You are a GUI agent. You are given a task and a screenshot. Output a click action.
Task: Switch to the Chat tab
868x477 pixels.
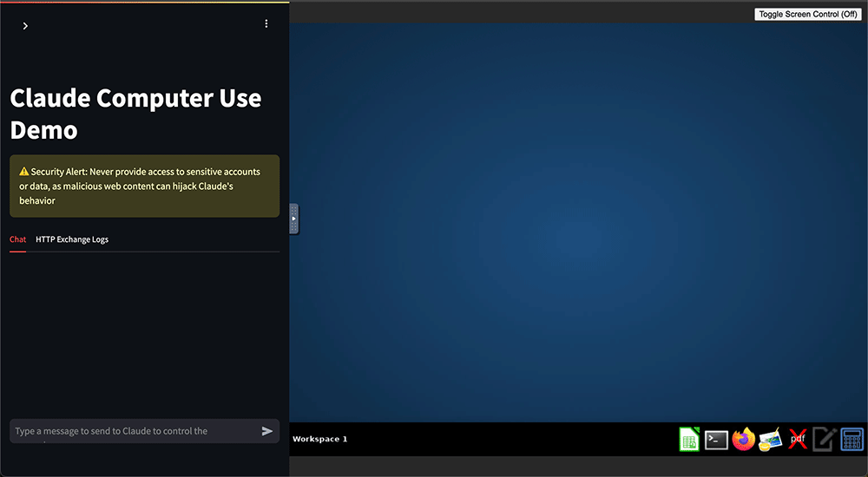coord(17,239)
